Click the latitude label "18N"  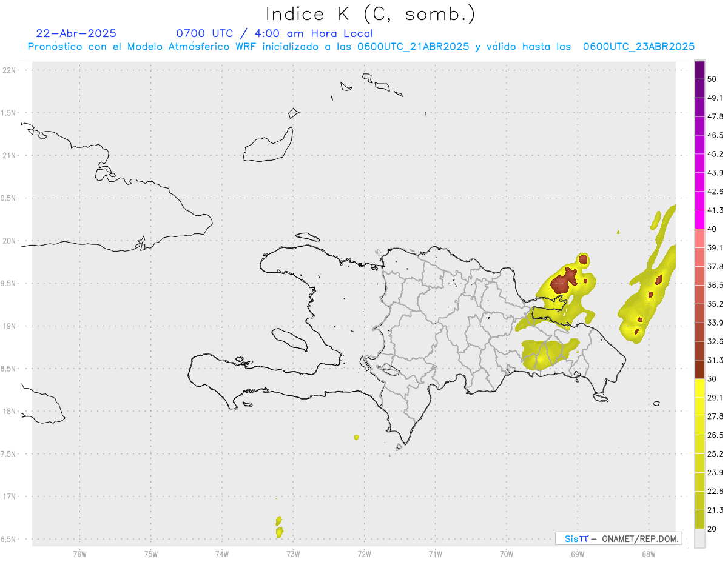tap(10, 412)
